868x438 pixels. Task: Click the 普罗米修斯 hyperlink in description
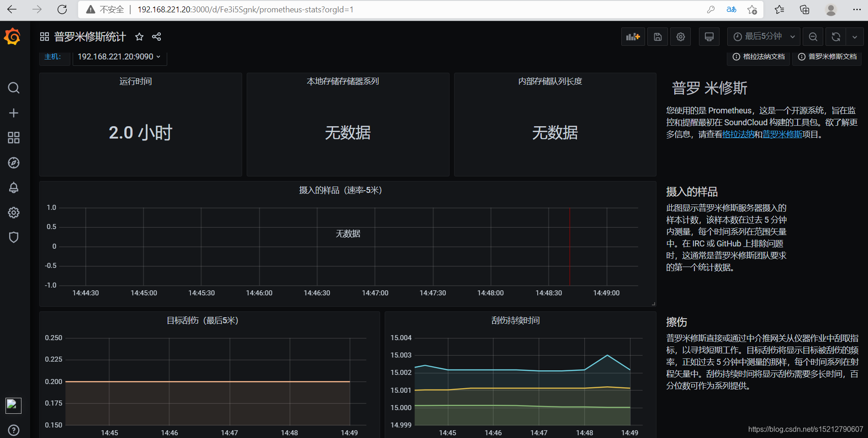click(782, 134)
